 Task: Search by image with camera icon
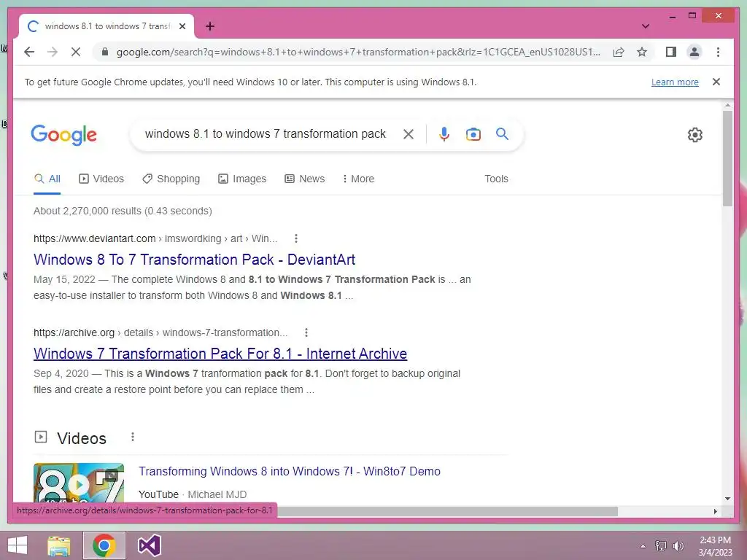coord(473,134)
